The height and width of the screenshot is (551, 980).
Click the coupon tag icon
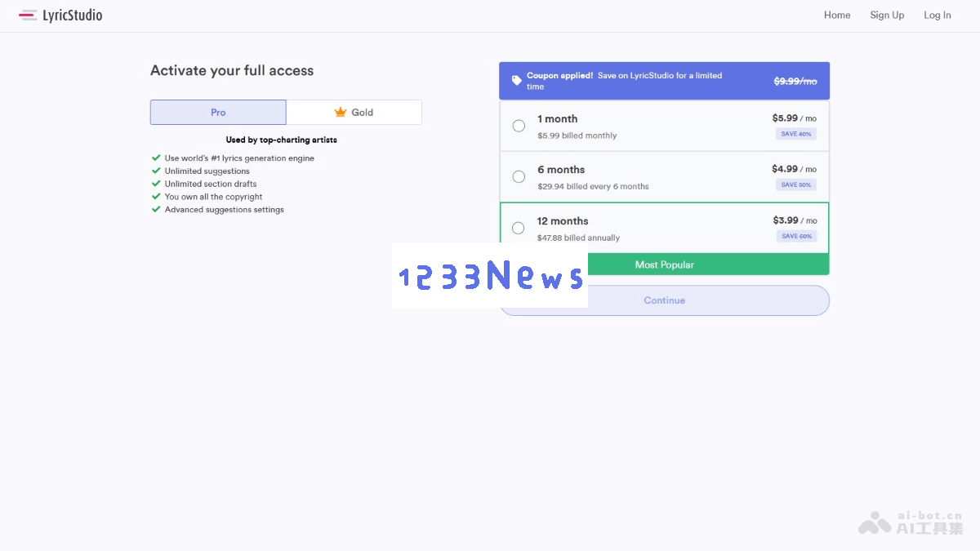(517, 81)
